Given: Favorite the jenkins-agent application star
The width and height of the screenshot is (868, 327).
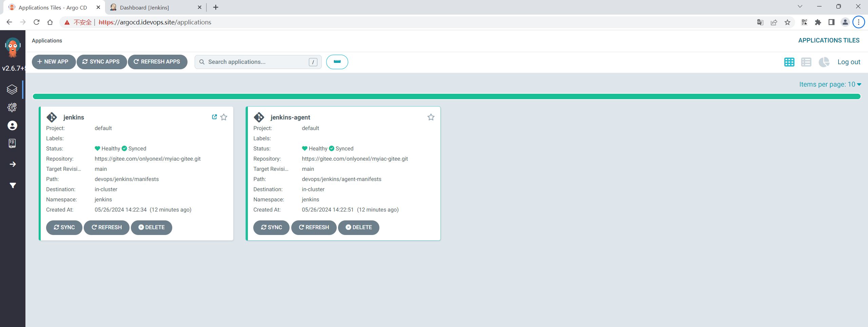Looking at the screenshot, I should pos(431,117).
